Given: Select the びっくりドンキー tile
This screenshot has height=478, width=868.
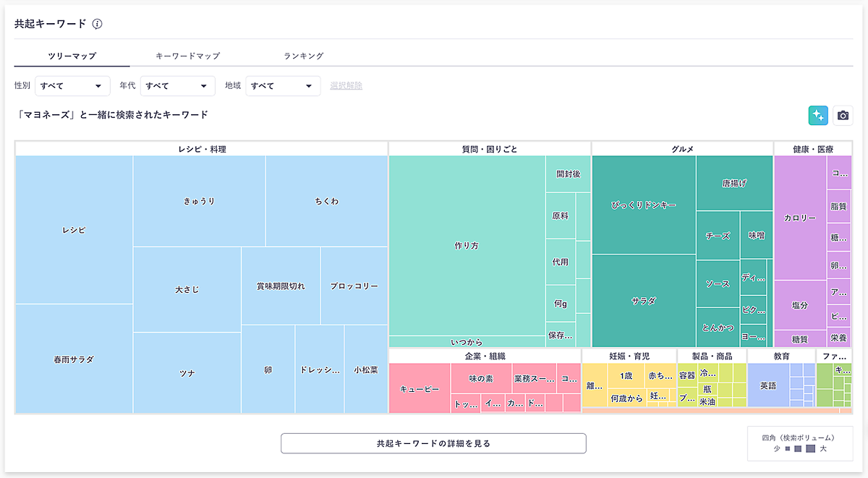Looking at the screenshot, I should (x=644, y=205).
